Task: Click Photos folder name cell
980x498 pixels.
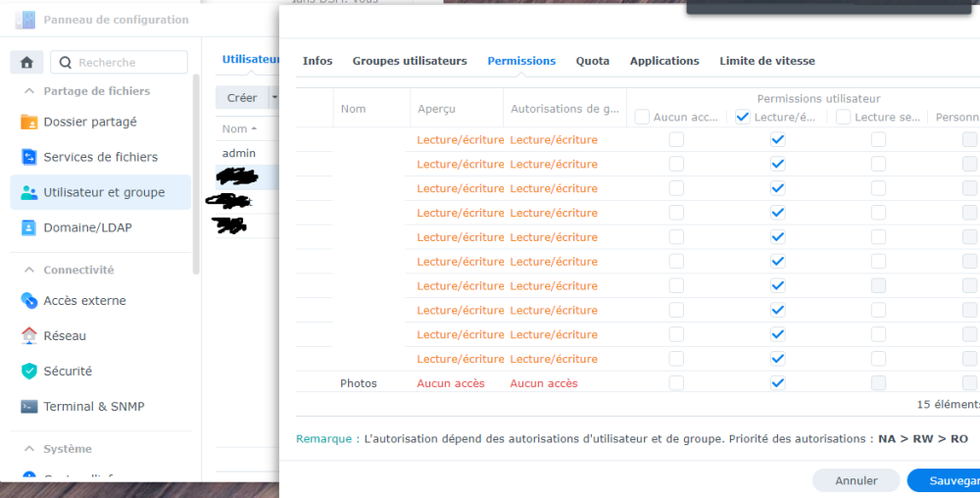Action: click(x=358, y=383)
